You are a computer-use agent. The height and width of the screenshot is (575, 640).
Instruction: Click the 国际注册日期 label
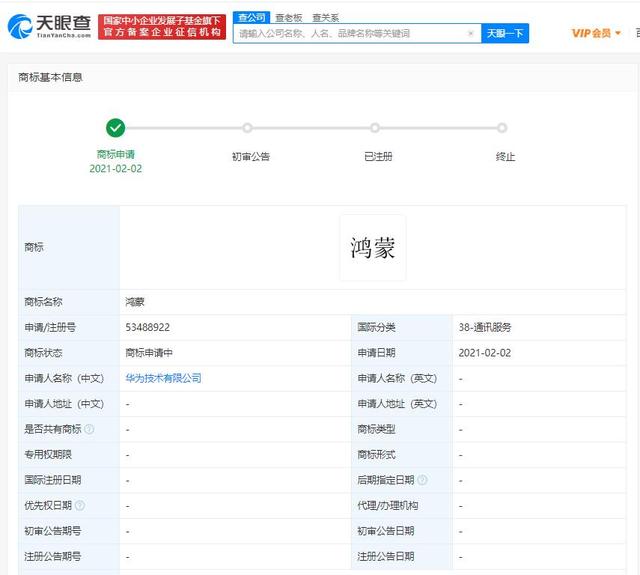(53, 480)
